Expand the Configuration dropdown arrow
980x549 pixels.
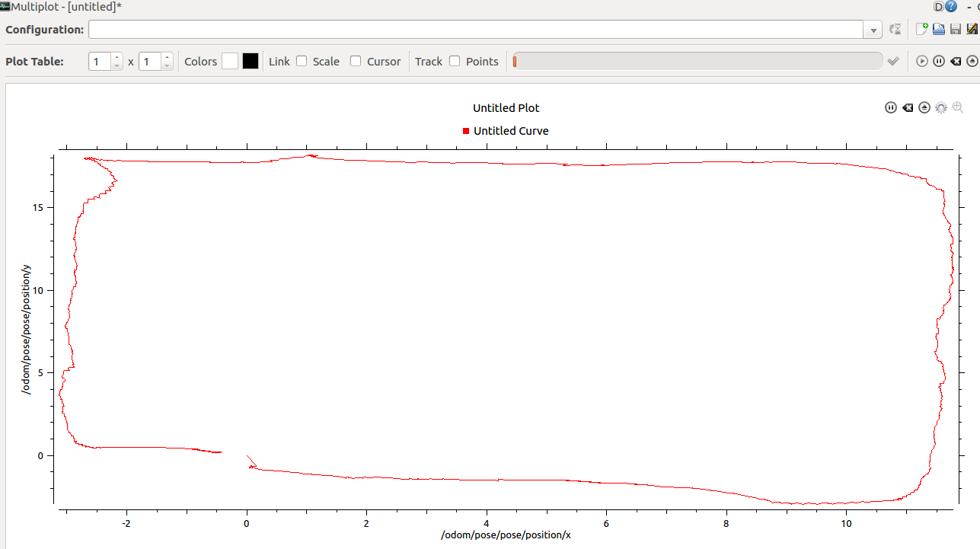coord(873,30)
